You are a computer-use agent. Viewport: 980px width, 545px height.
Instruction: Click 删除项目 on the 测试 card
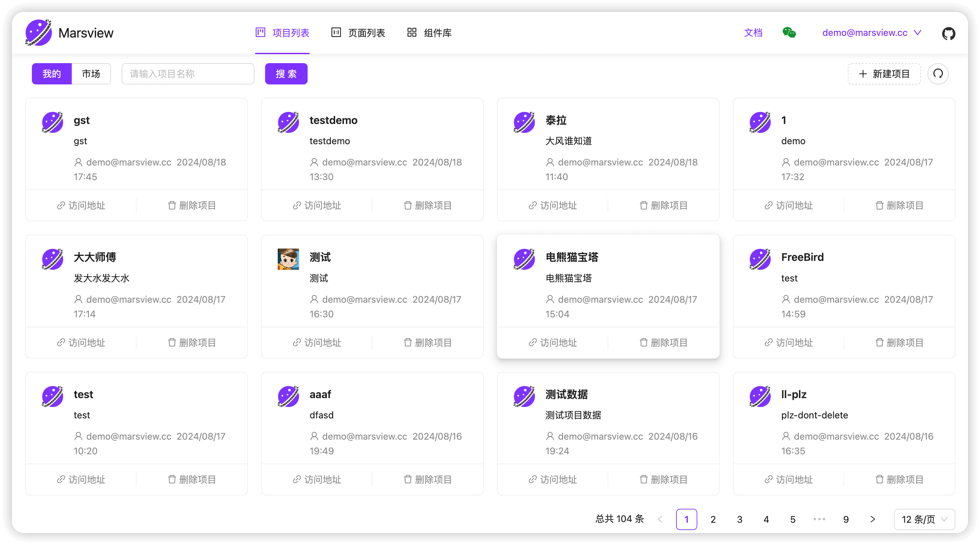(428, 343)
